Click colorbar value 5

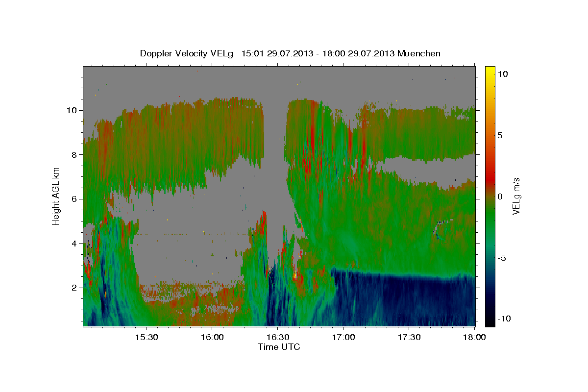500,135
